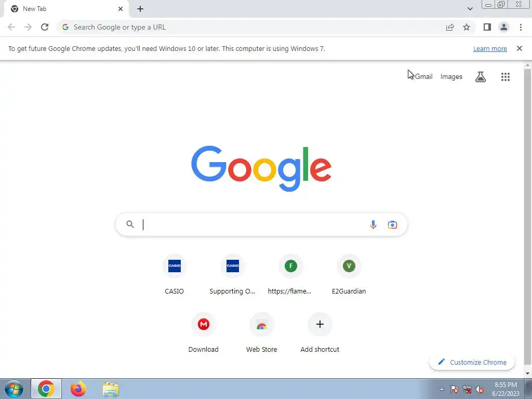The height and width of the screenshot is (399, 532).
Task: Click the Customize Chrome button
Action: pos(472,362)
